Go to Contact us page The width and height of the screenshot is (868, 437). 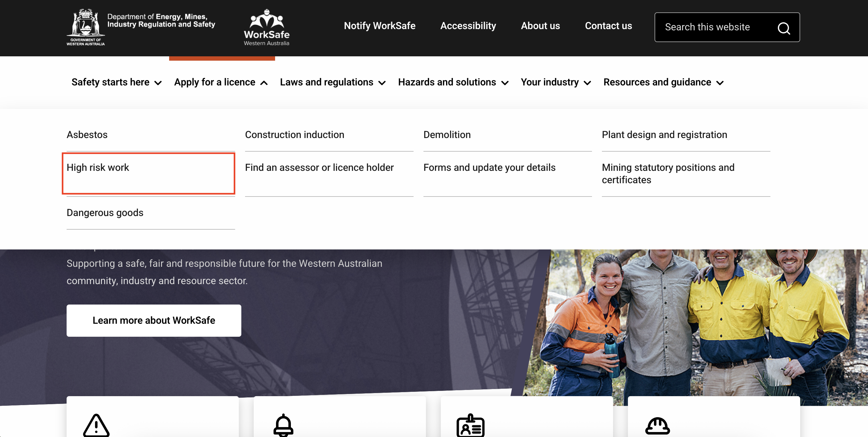tap(608, 26)
